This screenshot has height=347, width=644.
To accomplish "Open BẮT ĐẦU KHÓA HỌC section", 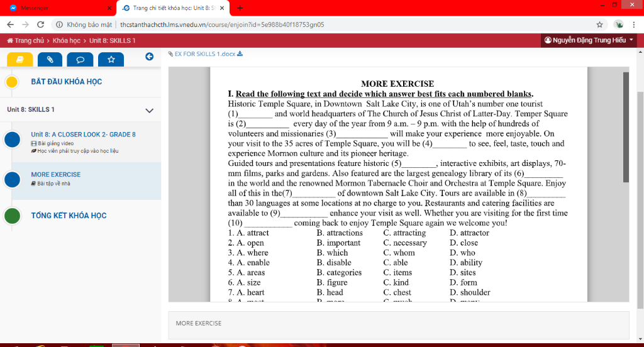I will 67,82.
